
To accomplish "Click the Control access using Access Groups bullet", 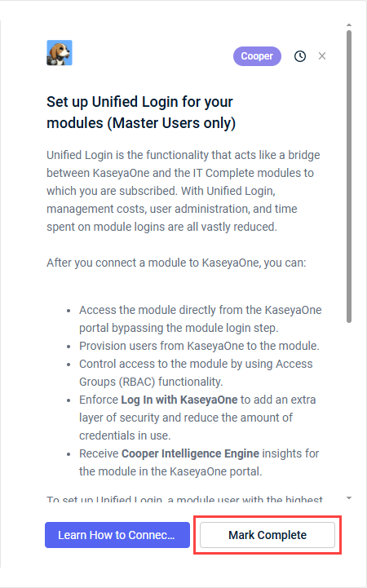I will point(196,373).
